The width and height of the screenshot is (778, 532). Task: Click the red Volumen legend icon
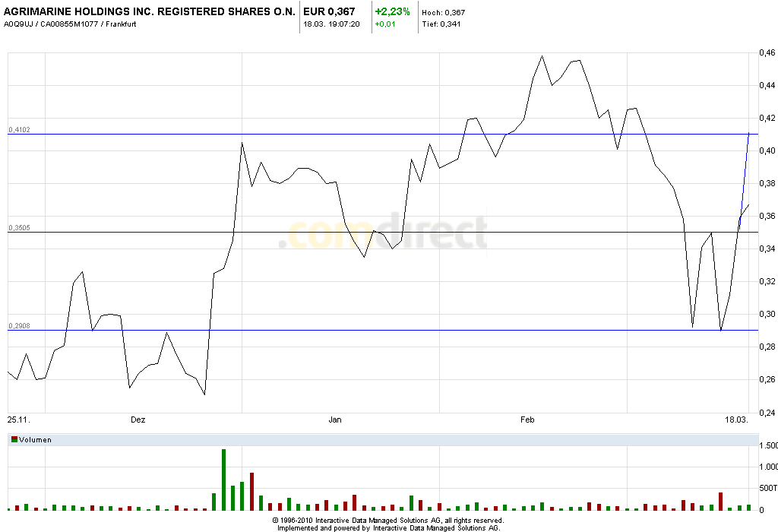14,439
